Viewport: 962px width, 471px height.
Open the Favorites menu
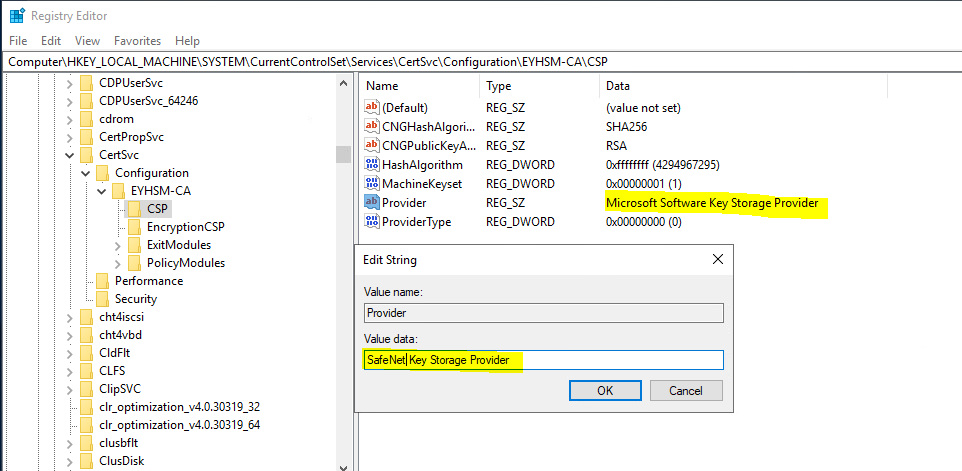coord(137,41)
